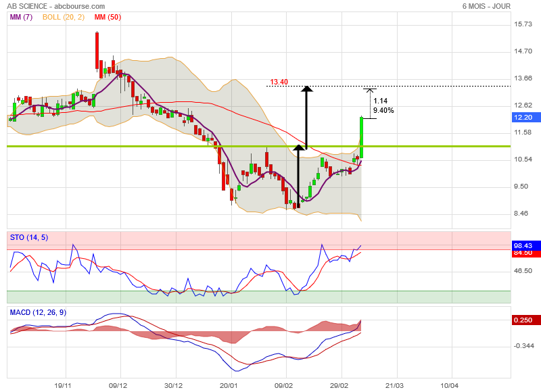Click the red 84.50 stochastic value tag
541x392 pixels.
526,253
